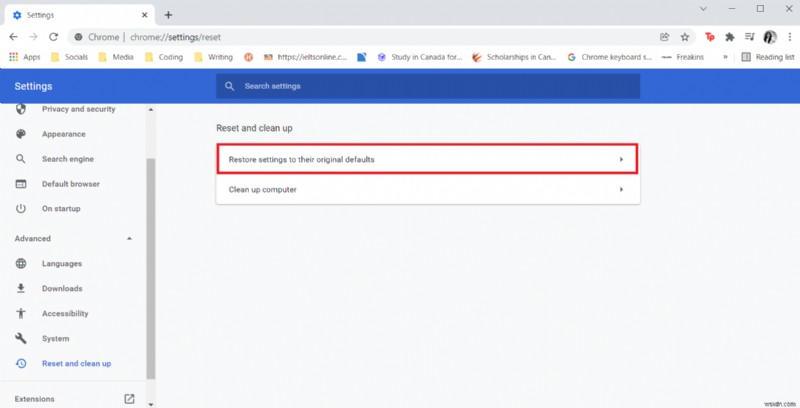Viewport: 800px width, 408px height.
Task: Open new tab with plus button
Action: [168, 15]
